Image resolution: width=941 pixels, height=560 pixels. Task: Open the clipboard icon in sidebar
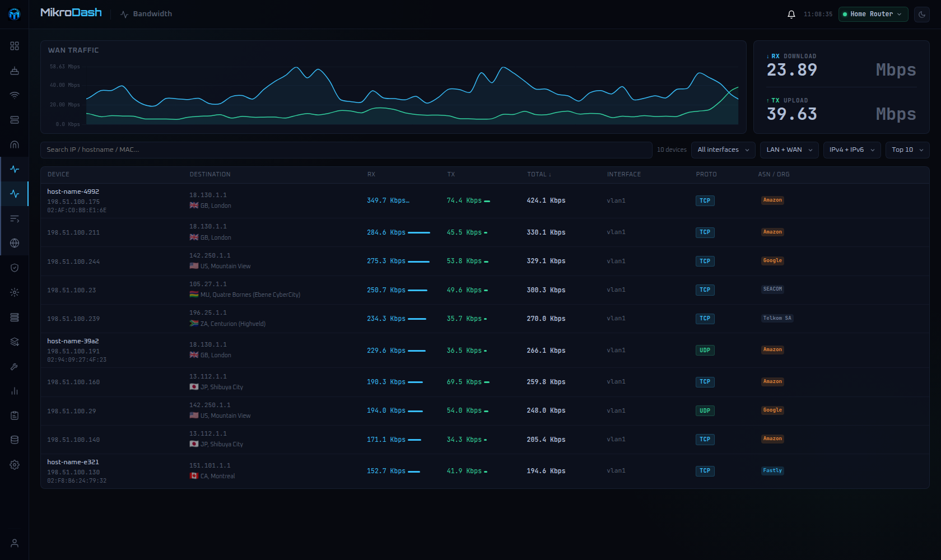pyautogui.click(x=15, y=416)
